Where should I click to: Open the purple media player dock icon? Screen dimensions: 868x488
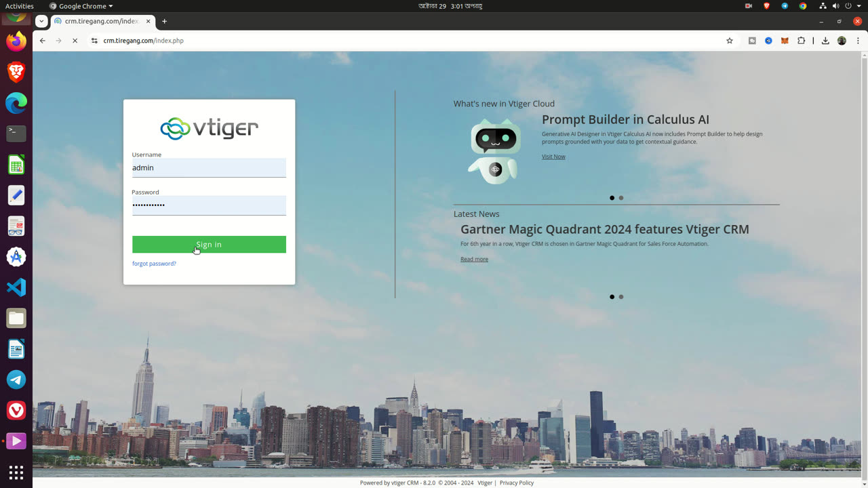(16, 441)
